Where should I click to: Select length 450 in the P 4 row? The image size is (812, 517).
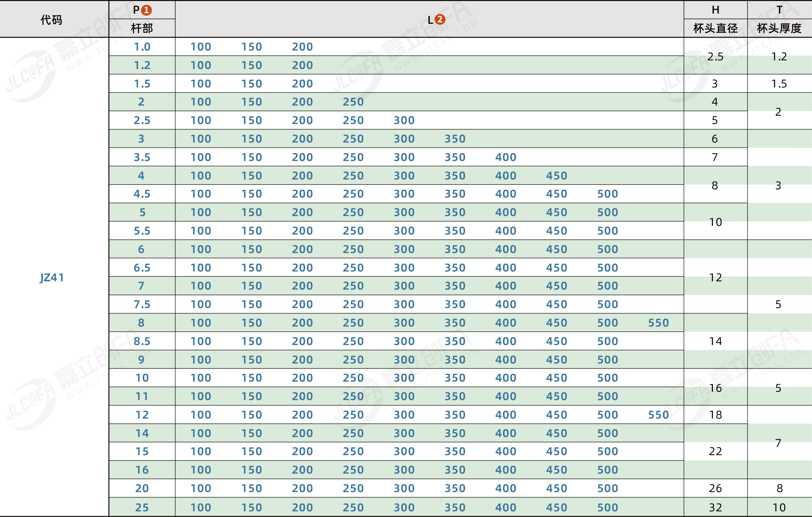click(557, 176)
